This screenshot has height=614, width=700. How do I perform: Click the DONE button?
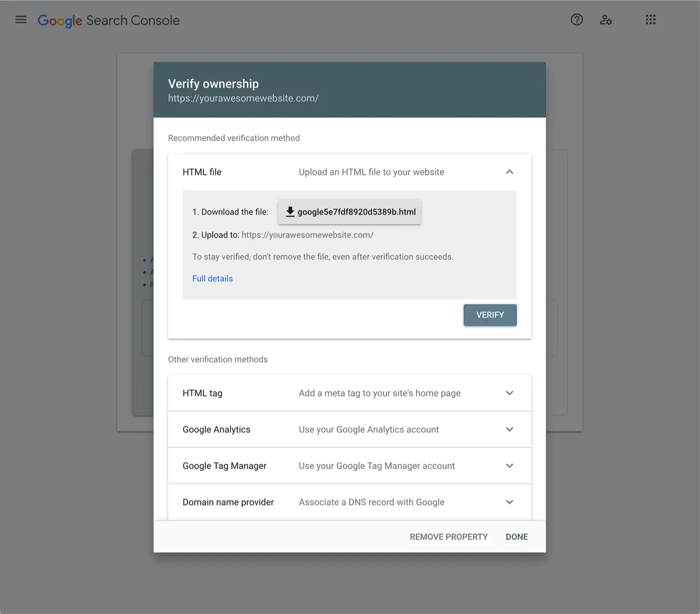tap(516, 537)
